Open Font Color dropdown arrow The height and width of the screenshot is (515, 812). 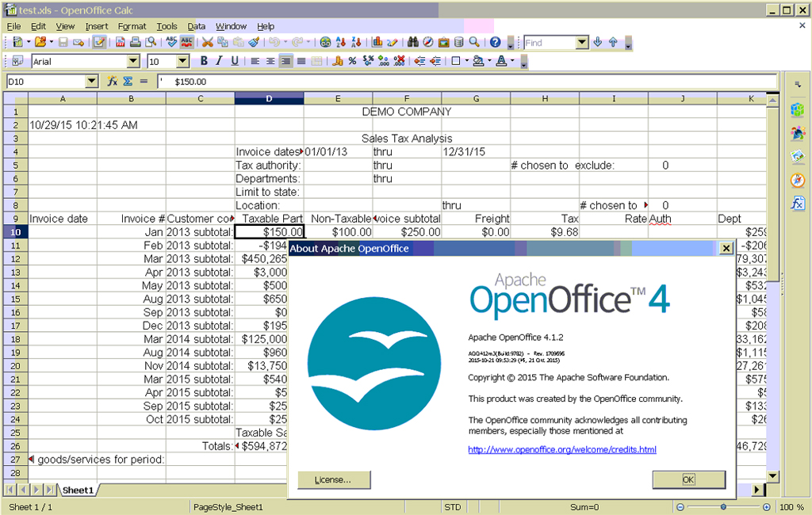tap(512, 61)
